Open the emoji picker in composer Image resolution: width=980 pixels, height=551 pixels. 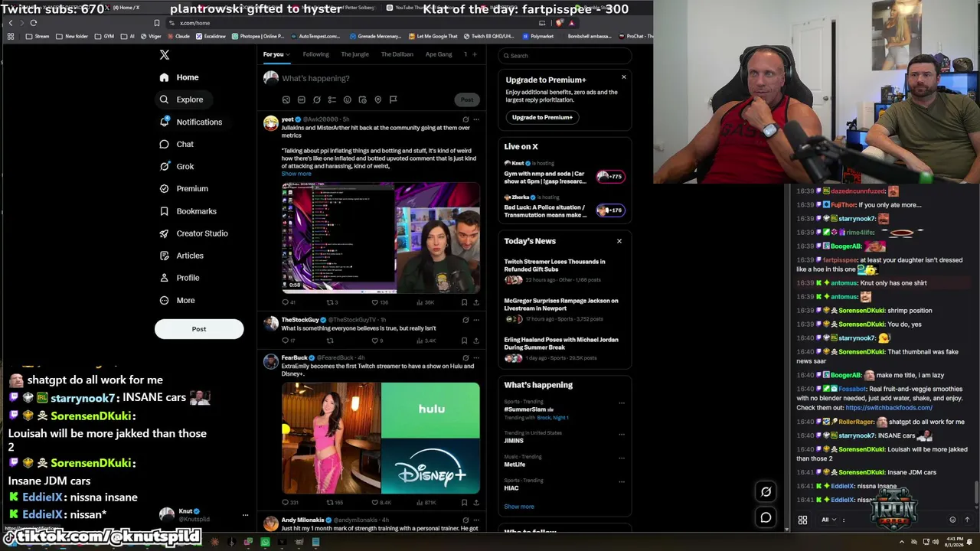tap(347, 99)
